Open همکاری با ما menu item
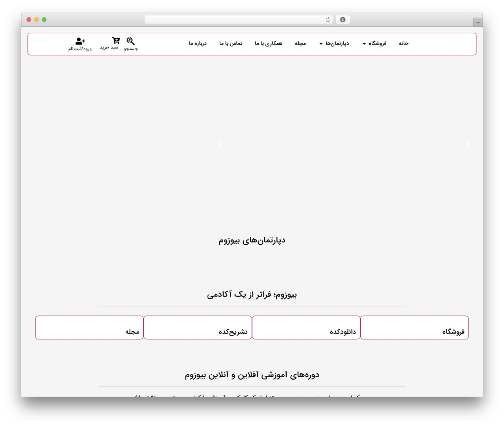The height and width of the screenshot is (427, 504). click(x=269, y=43)
